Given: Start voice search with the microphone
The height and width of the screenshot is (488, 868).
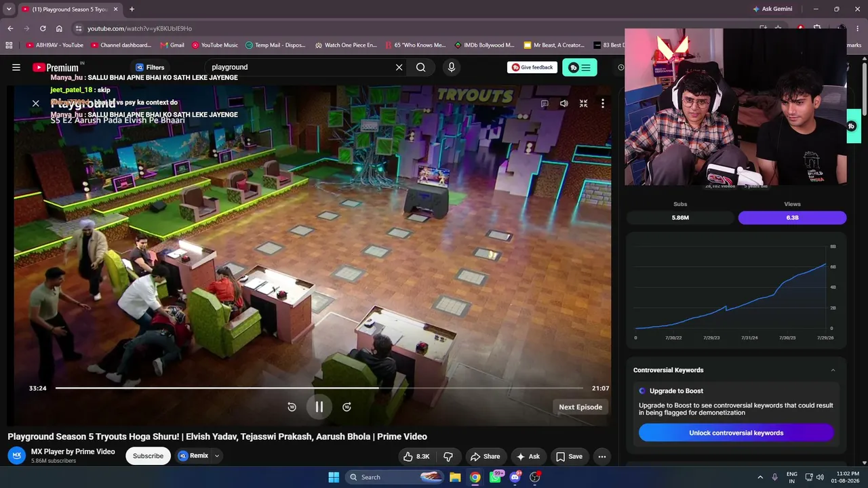Looking at the screenshot, I should pos(452,67).
